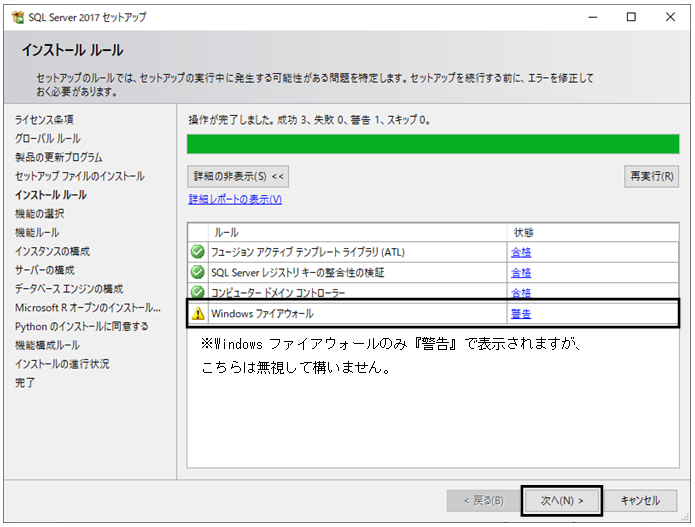Select 完了 step in sidebar
This screenshot has height=527, width=695.
tap(25, 383)
